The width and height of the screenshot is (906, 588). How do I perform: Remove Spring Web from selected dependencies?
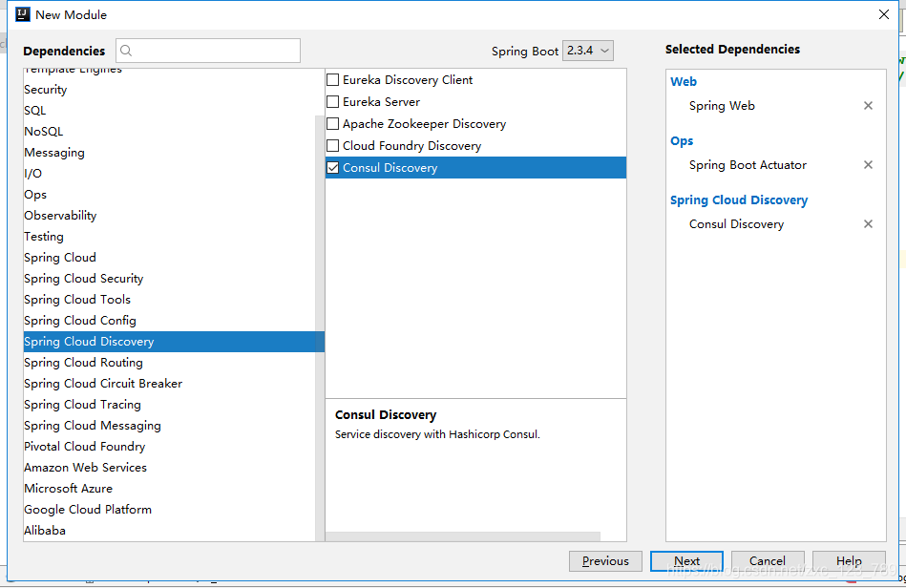tap(868, 106)
